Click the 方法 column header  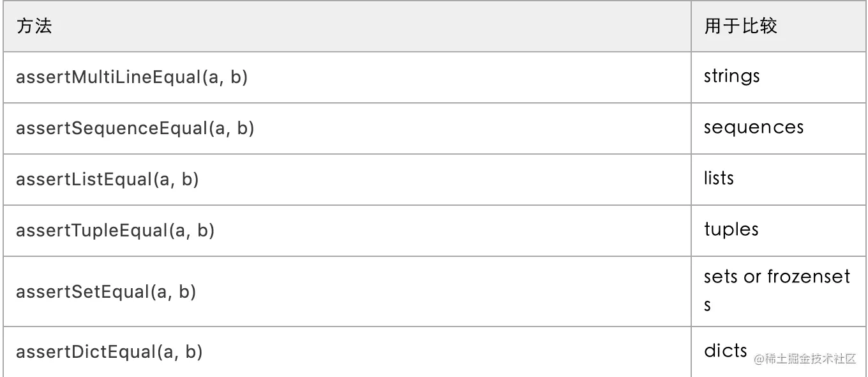347,26
